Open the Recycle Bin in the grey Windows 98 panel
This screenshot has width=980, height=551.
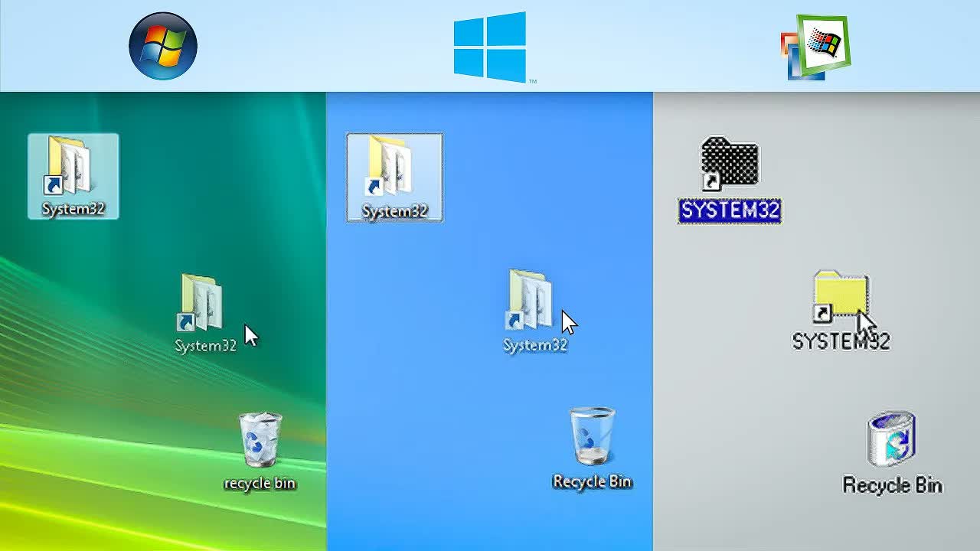point(892,439)
